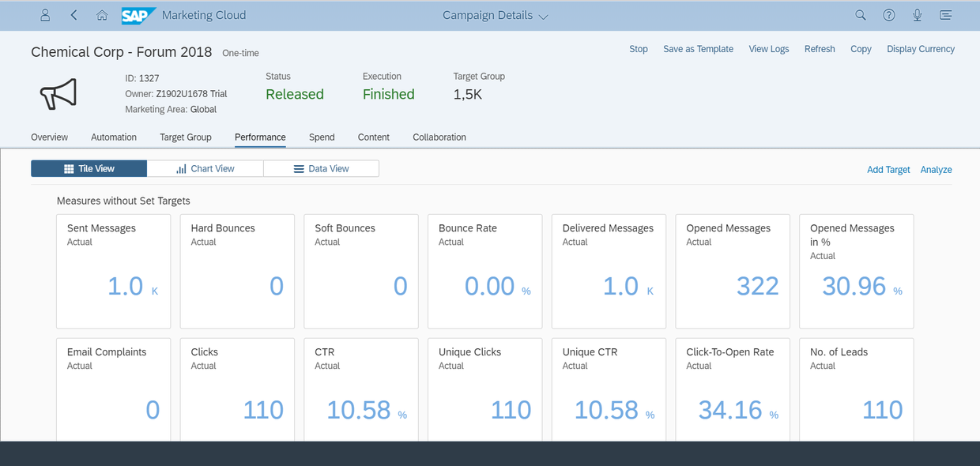Switch to Data View
Screen dimensions: 980x466
coord(321,168)
